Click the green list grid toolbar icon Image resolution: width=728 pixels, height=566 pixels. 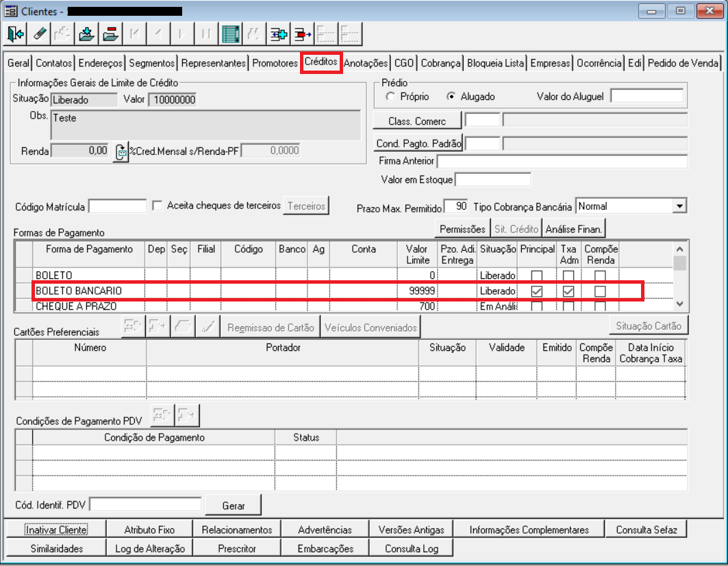[x=230, y=34]
